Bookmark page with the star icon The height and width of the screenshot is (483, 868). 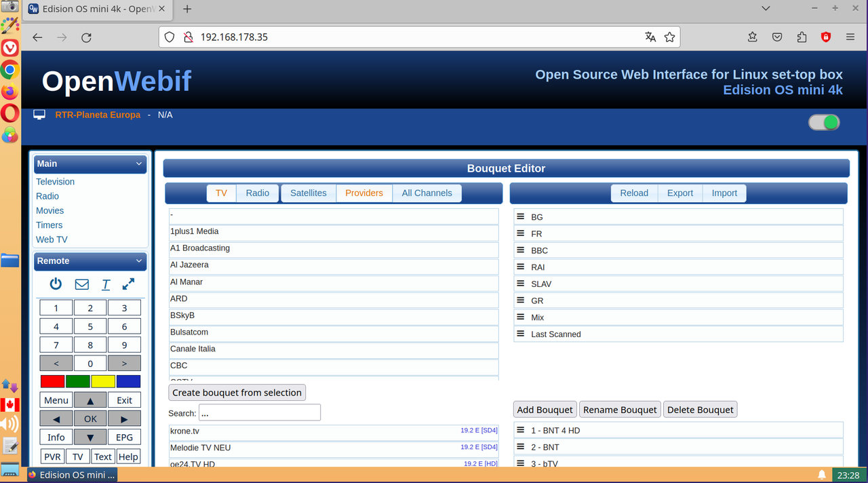click(669, 37)
